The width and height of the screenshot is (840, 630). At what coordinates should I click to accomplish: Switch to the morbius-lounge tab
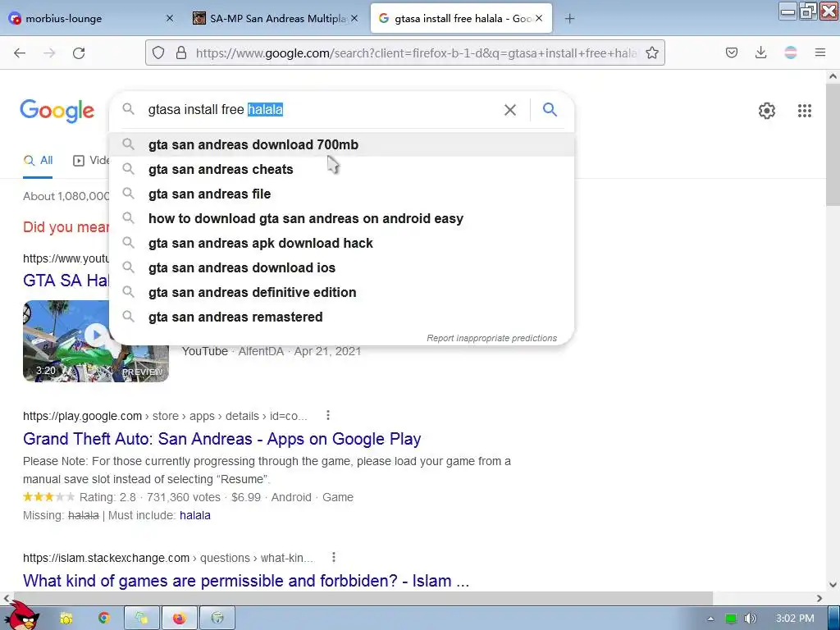tap(91, 18)
